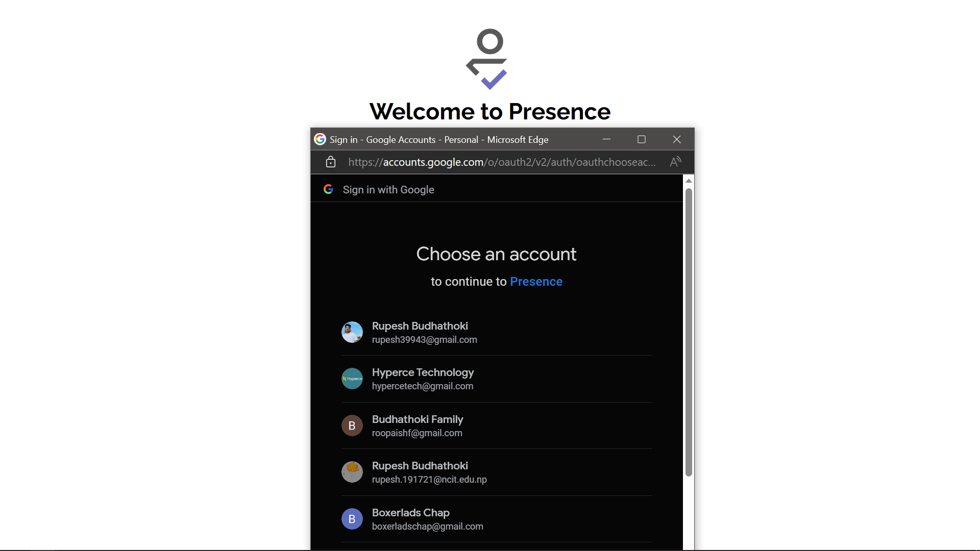Screen dimensions: 980x551
Task: Open the blue Presence link
Action: tap(536, 282)
